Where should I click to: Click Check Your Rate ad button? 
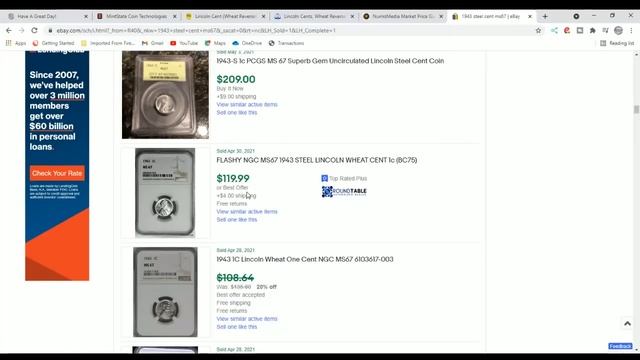coord(57,173)
